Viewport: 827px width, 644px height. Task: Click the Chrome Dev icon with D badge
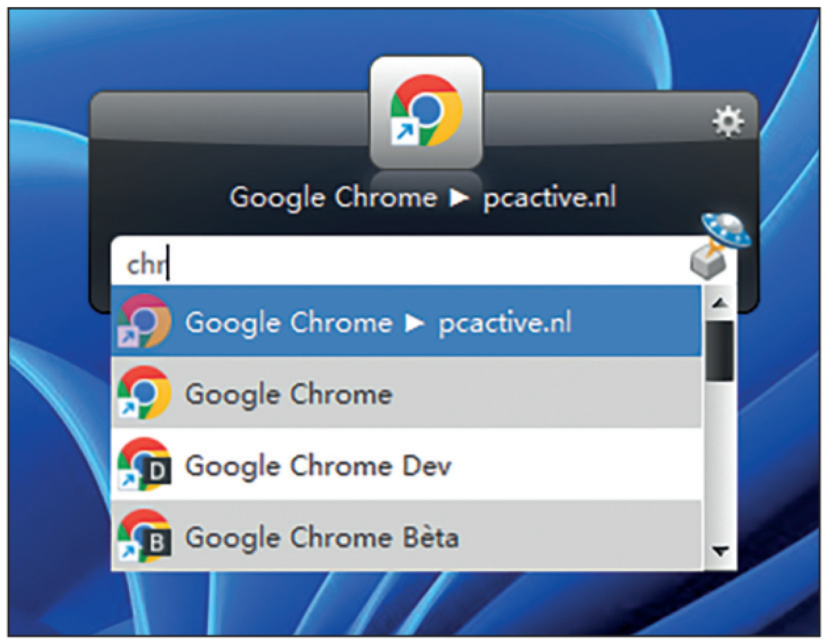[144, 465]
